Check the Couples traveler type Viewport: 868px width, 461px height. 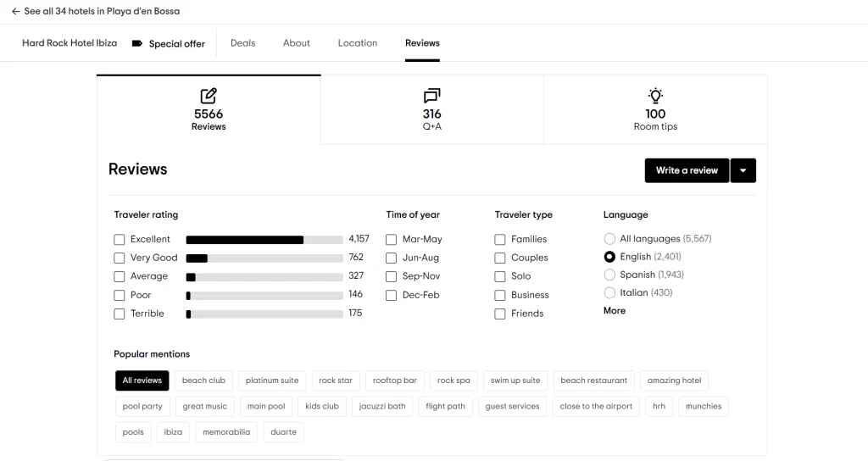(x=500, y=258)
